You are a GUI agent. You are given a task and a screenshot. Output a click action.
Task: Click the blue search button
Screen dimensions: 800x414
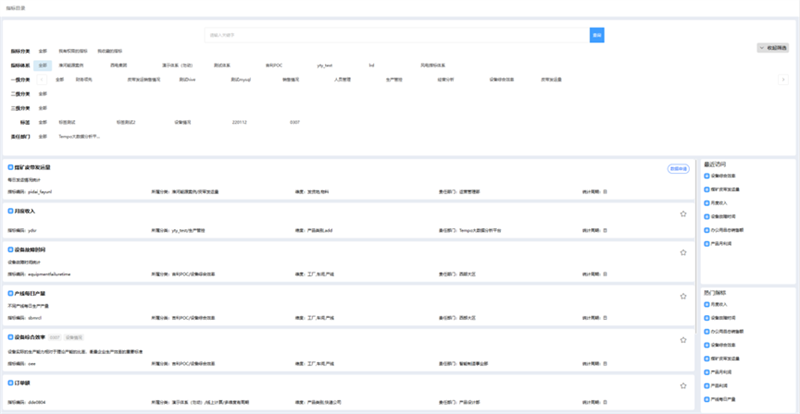pos(597,35)
